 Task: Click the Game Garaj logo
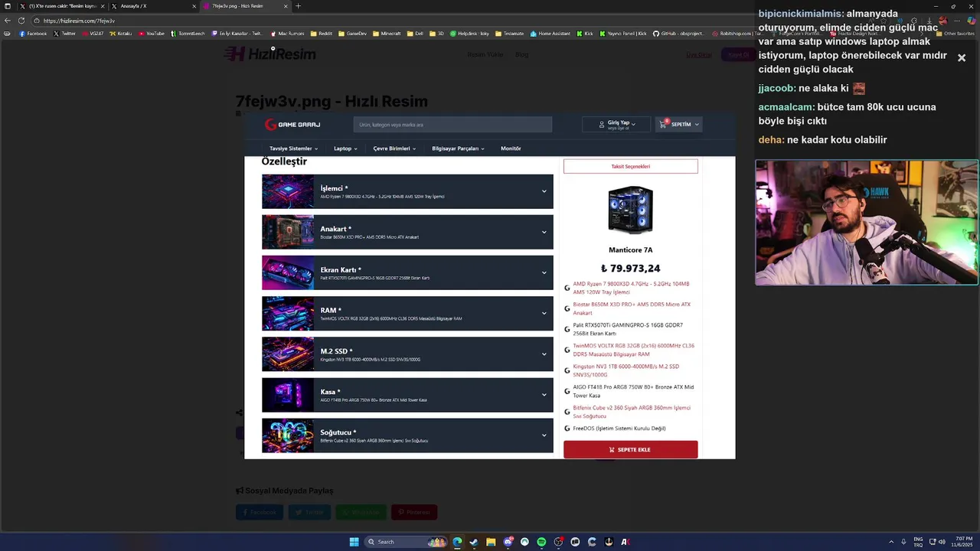click(292, 125)
